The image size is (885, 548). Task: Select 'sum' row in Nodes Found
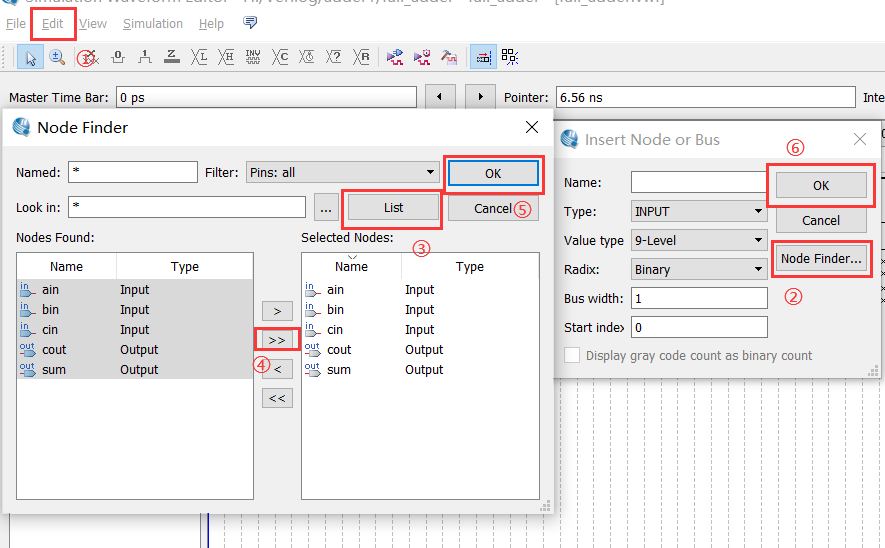pos(135,370)
